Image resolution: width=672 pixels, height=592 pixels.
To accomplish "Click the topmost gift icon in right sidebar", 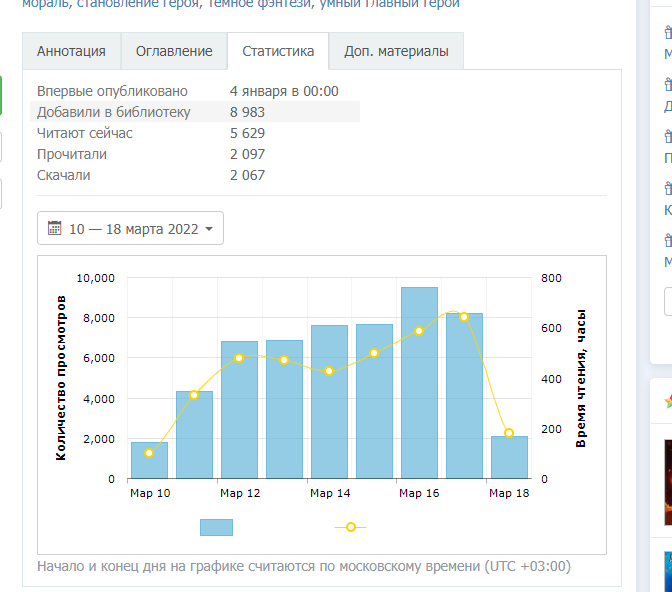I will point(668,33).
